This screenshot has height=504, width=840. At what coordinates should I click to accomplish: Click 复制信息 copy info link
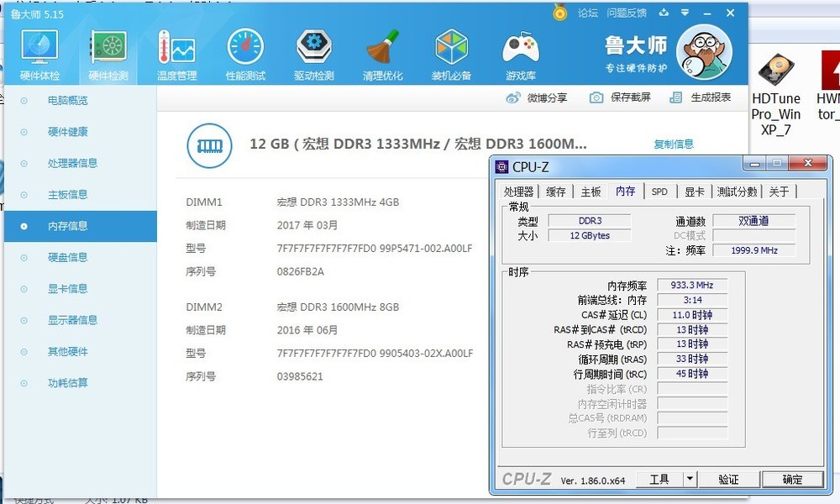[x=674, y=144]
